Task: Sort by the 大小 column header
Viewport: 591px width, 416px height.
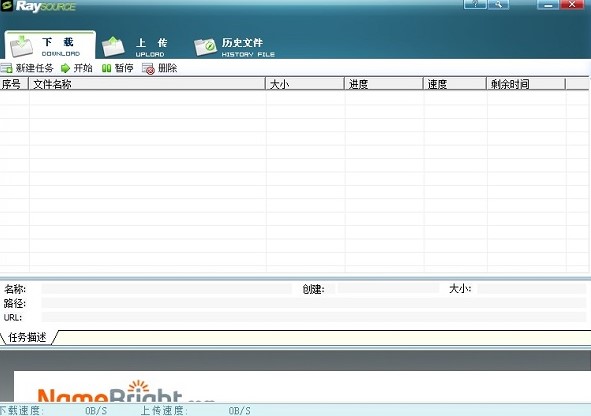Action: pos(305,84)
